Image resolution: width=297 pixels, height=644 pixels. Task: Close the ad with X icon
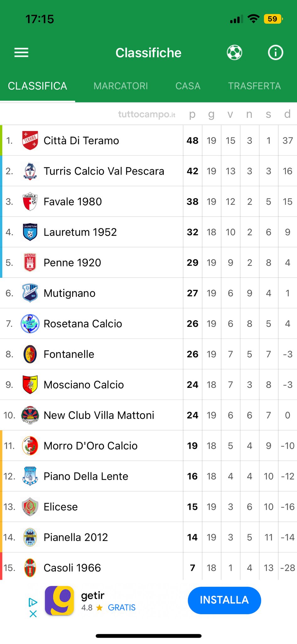[x=33, y=614]
